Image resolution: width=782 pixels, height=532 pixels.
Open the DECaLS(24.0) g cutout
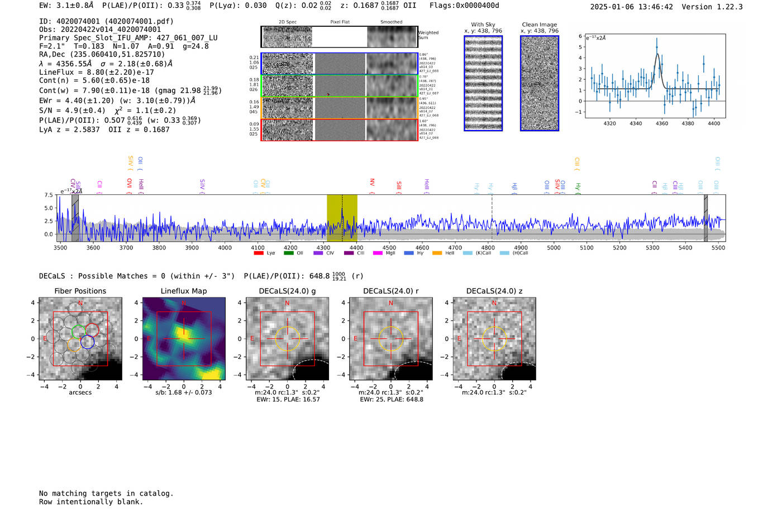pyautogui.click(x=287, y=339)
